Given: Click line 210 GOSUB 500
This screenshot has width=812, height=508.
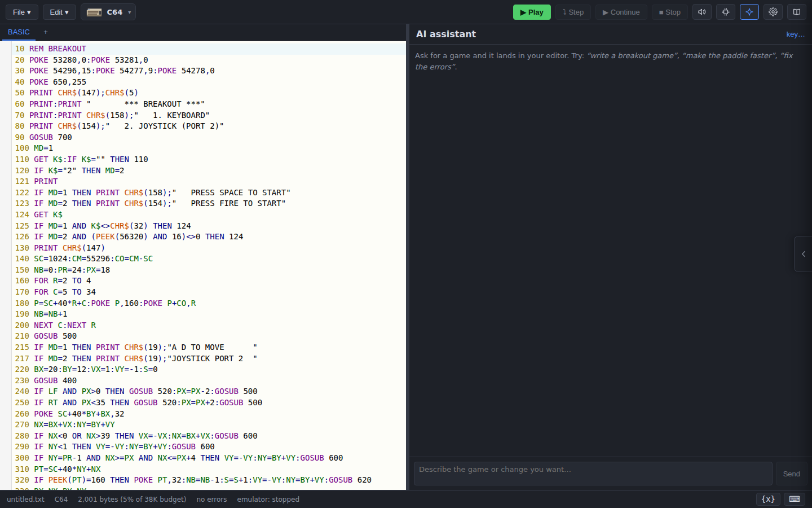Looking at the screenshot, I should pyautogui.click(x=46, y=336).
